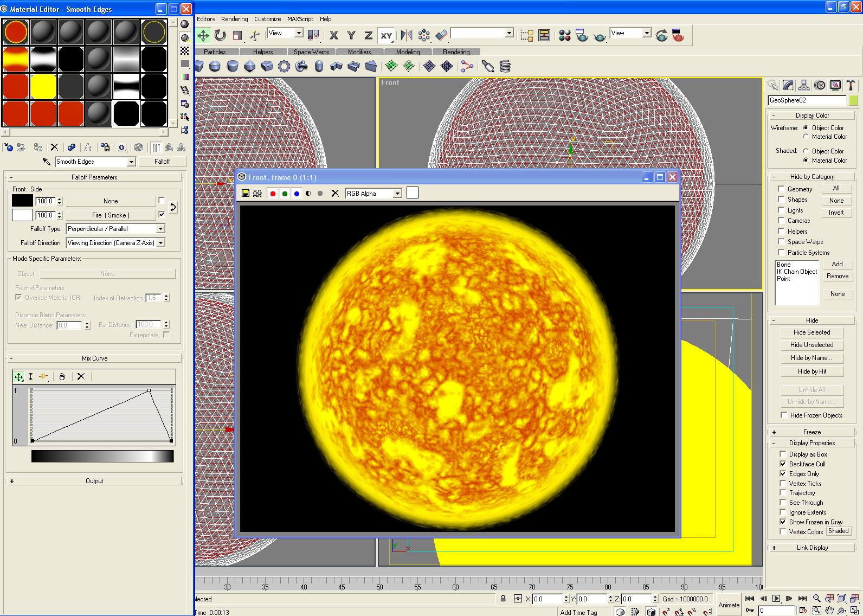Screen dimensions: 863x616
Task: Clear the rendered image with X icon
Action: click(x=334, y=193)
